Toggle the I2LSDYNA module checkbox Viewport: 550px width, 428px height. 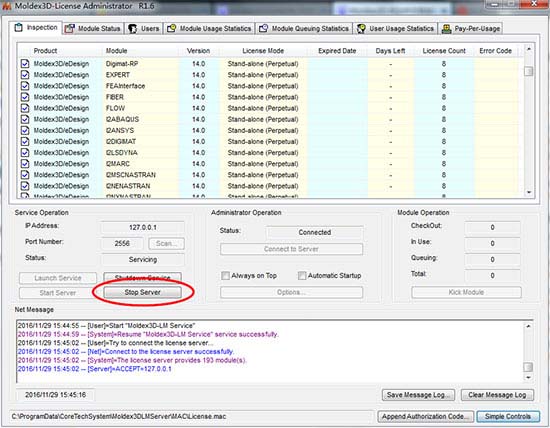click(x=25, y=153)
